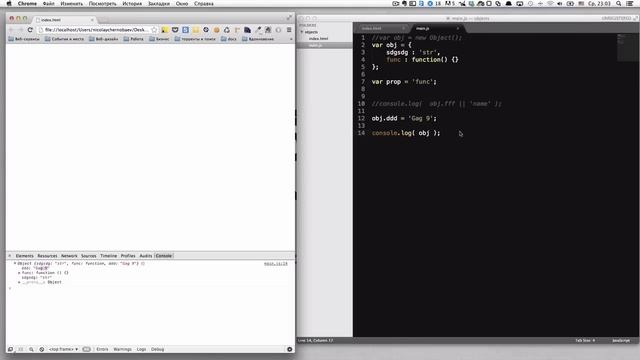Screen dimensions: 640x360
Task: Toggle the Errors console filter
Action: click(102, 349)
